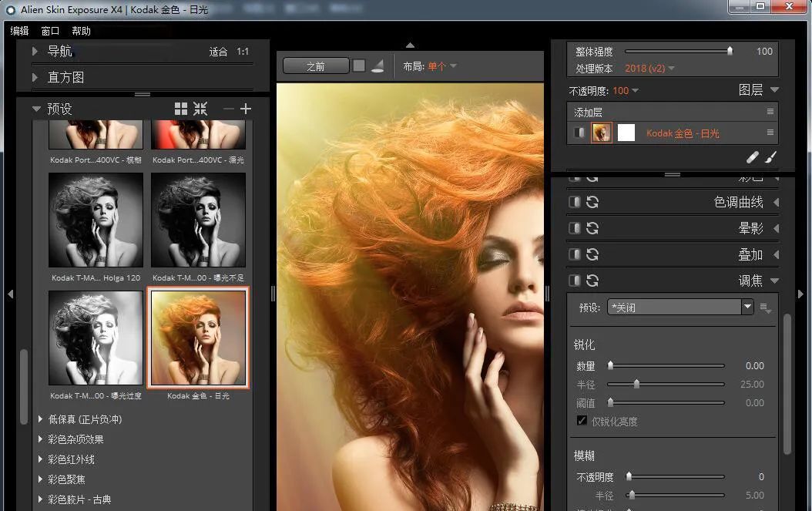This screenshot has width=812, height=511.
Task: Open the 帮助 menu
Action: pyautogui.click(x=81, y=31)
